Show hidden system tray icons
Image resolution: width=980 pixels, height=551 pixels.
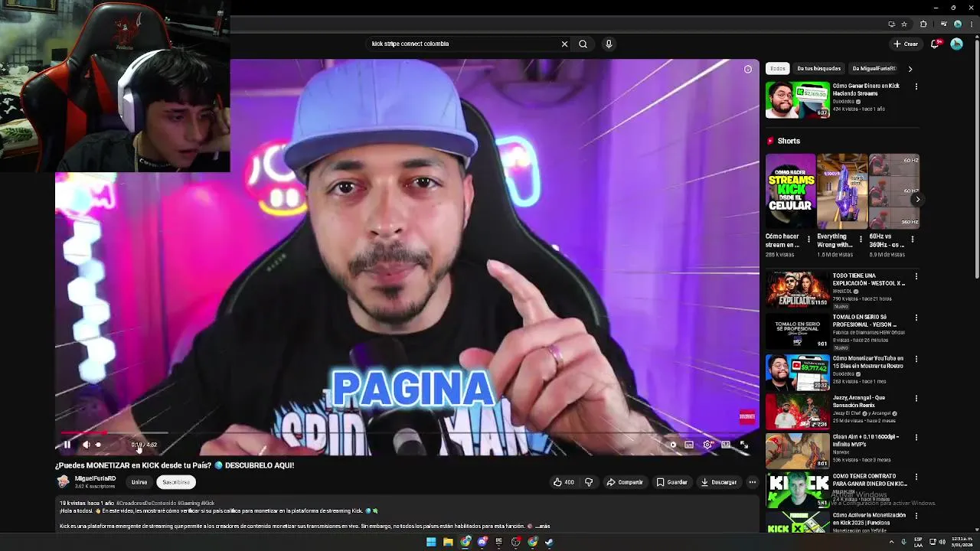891,542
